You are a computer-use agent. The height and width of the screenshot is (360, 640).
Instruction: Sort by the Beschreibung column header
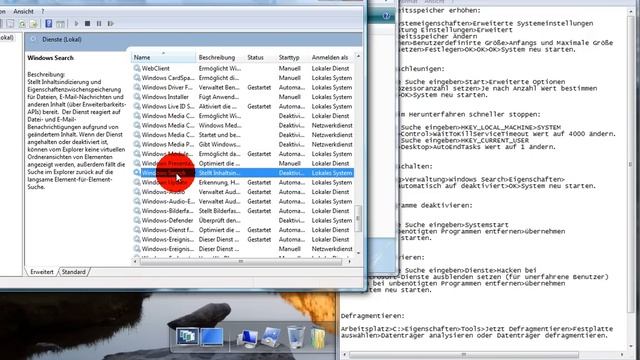[x=220, y=58]
